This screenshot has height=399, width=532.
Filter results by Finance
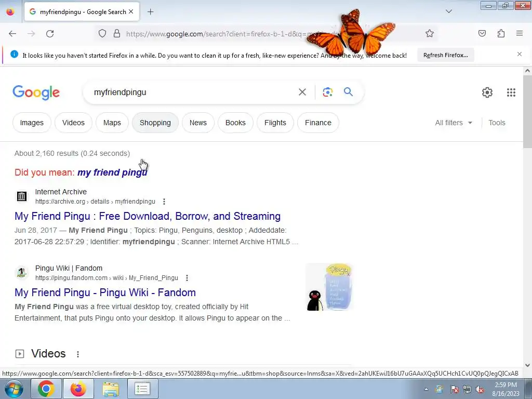point(318,123)
